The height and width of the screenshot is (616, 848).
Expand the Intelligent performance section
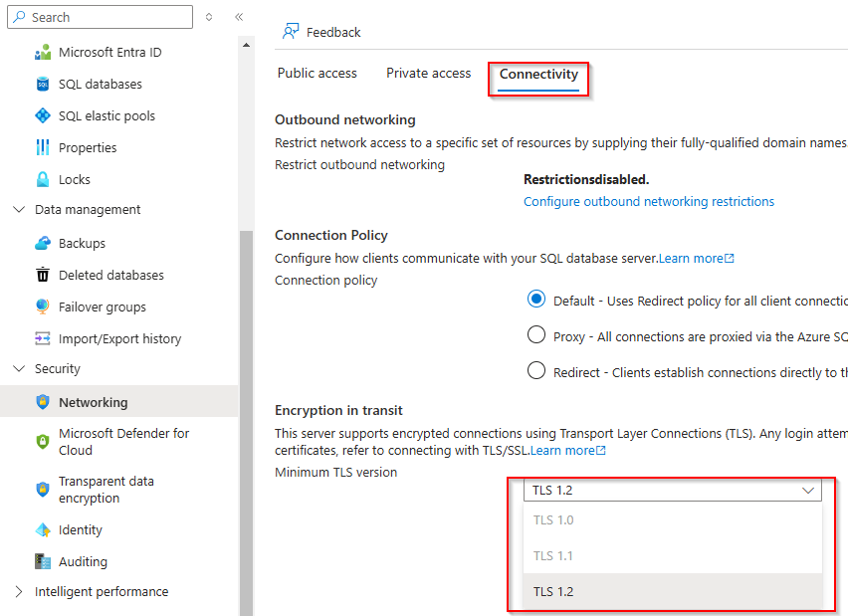click(19, 592)
